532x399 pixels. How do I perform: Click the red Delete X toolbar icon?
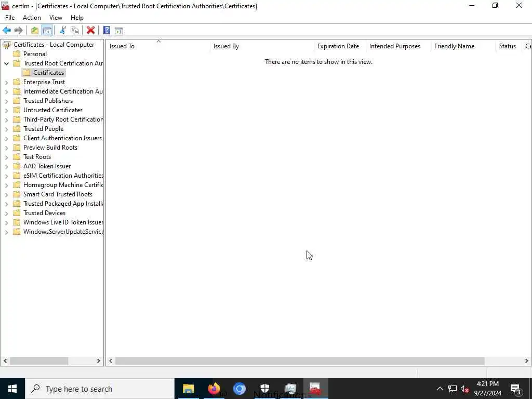(90, 31)
